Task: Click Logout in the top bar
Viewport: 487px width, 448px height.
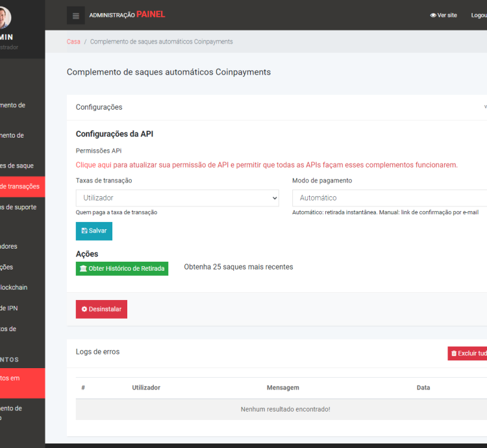Action: (x=478, y=16)
